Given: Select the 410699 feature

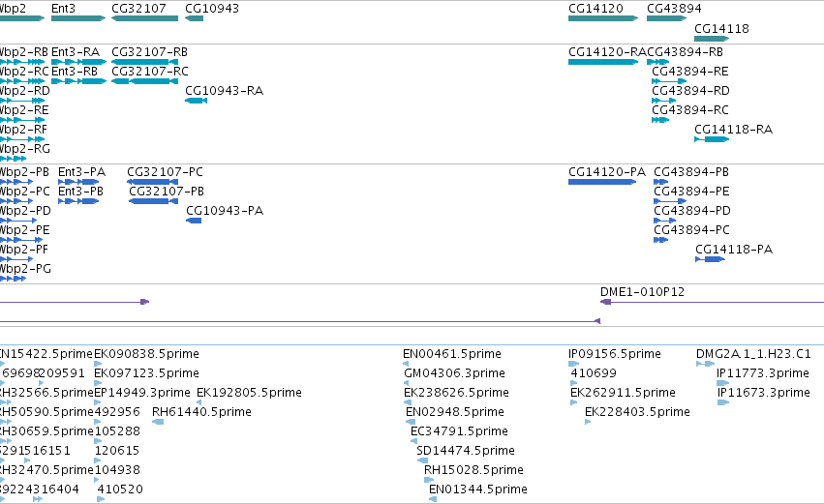Looking at the screenshot, I should [574, 383].
